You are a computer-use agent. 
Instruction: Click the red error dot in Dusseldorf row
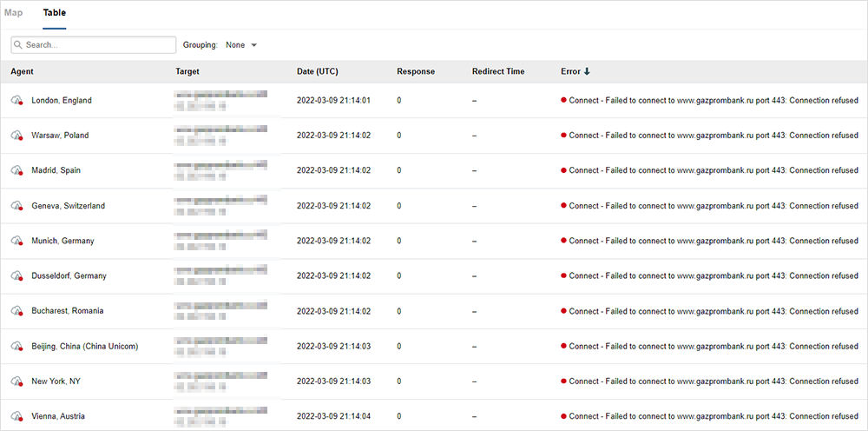pyautogui.click(x=563, y=276)
